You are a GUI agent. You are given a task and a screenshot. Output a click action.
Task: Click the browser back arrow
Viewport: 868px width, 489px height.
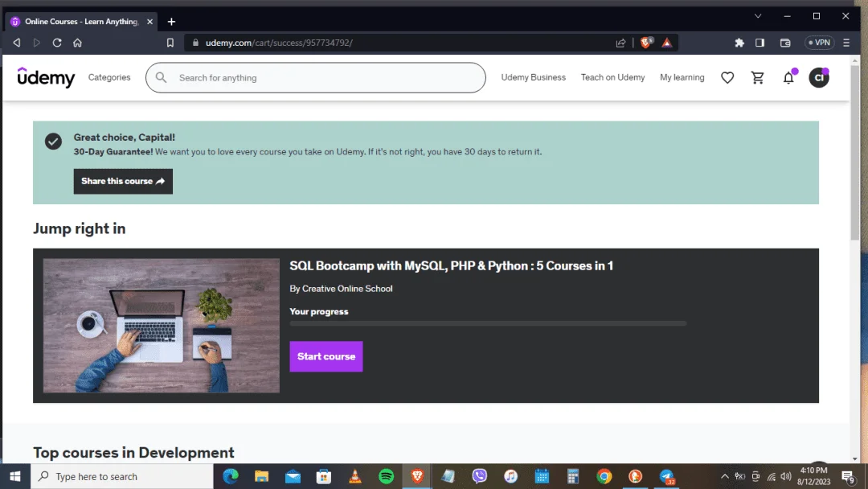pyautogui.click(x=17, y=43)
